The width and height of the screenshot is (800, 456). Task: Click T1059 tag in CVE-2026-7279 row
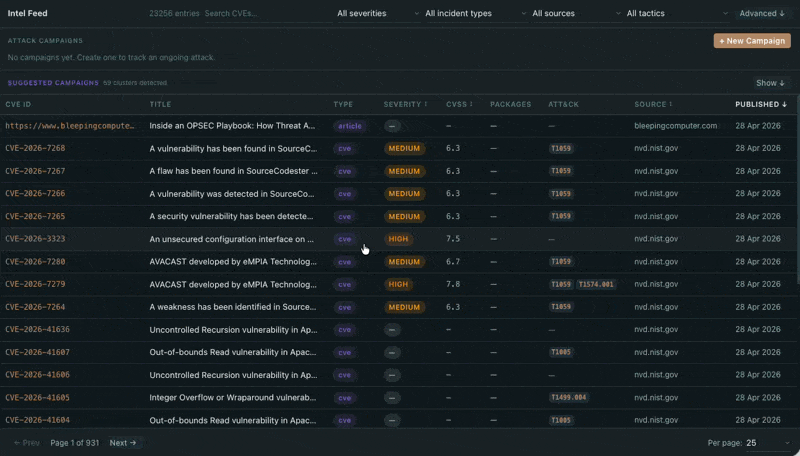pos(561,284)
